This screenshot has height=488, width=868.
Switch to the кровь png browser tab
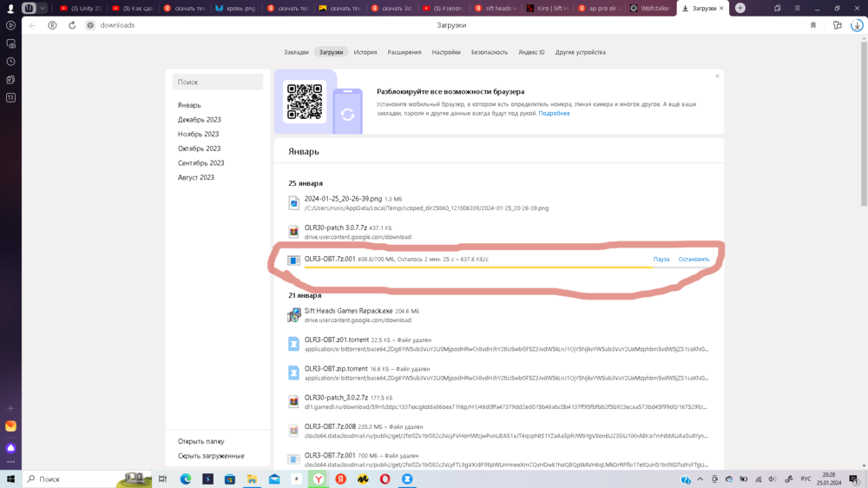pyautogui.click(x=236, y=9)
